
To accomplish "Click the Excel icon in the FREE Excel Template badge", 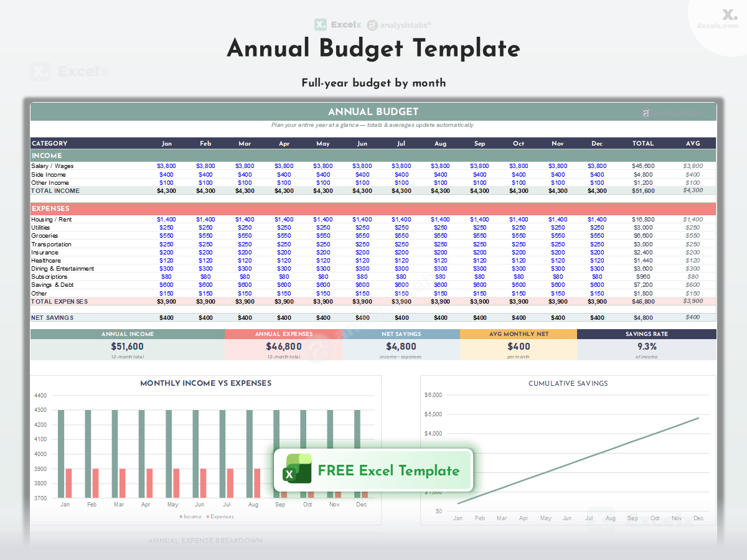I will coord(298,469).
